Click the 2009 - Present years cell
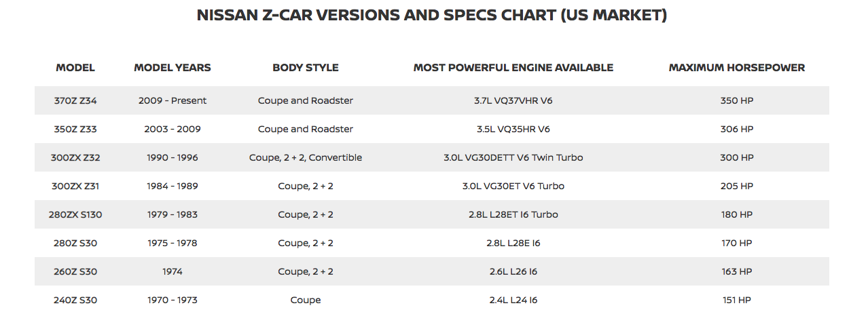This screenshot has height=331, width=868. [173, 100]
